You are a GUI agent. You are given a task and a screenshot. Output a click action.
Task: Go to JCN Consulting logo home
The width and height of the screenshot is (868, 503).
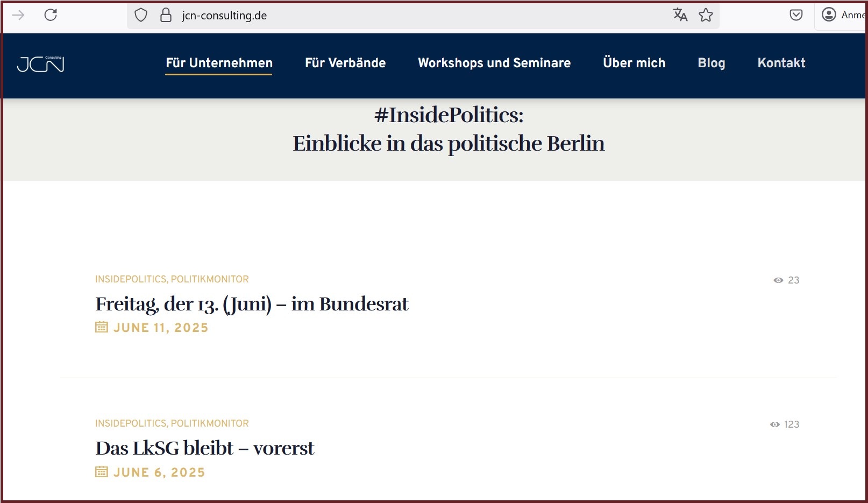[40, 64]
